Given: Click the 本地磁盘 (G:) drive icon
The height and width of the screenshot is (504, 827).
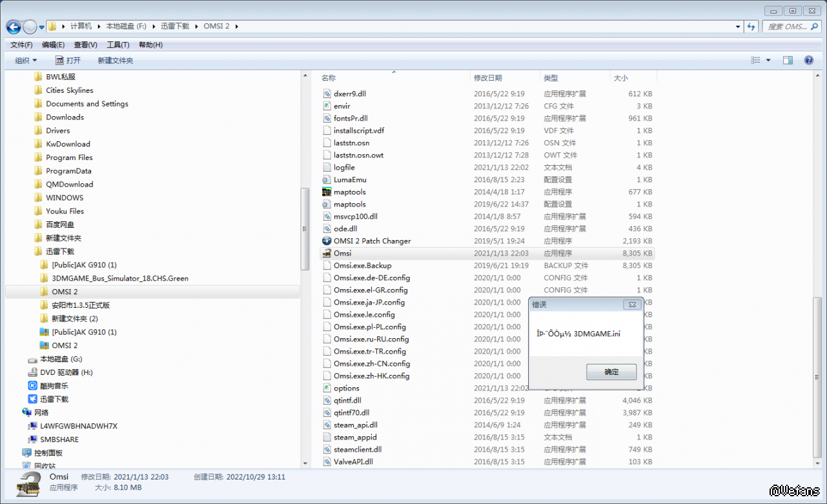Looking at the screenshot, I should point(32,359).
